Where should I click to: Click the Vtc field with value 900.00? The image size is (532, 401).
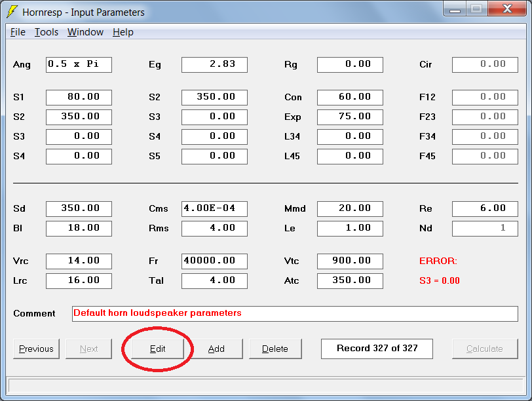pyautogui.click(x=350, y=261)
